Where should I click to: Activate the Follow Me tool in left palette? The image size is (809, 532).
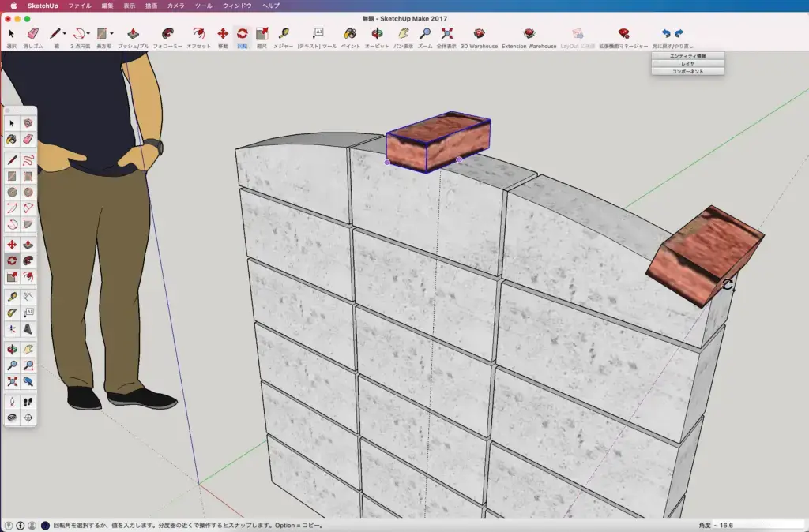(x=28, y=260)
